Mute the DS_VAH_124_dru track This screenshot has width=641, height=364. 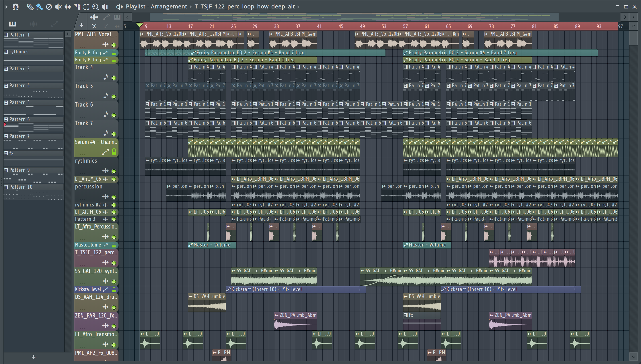114,307
